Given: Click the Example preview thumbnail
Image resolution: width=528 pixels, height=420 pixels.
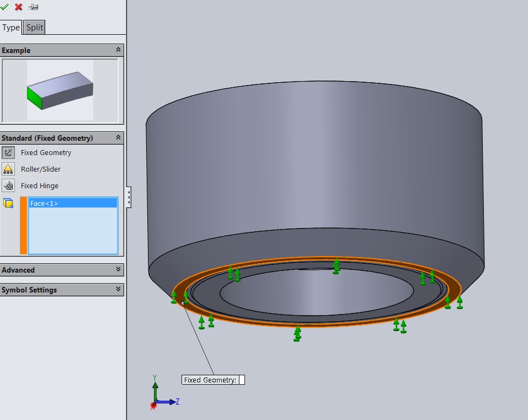Looking at the screenshot, I should tap(60, 91).
